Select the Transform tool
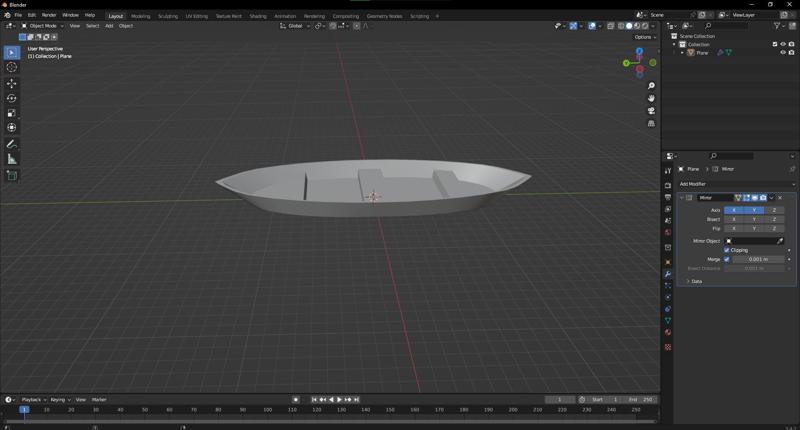 pyautogui.click(x=12, y=128)
